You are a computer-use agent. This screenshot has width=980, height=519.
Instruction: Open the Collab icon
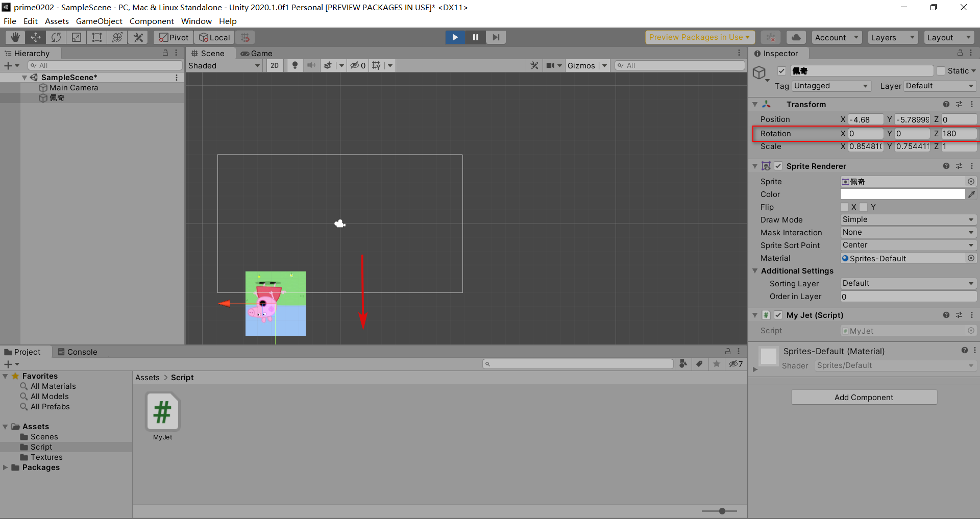coord(771,37)
